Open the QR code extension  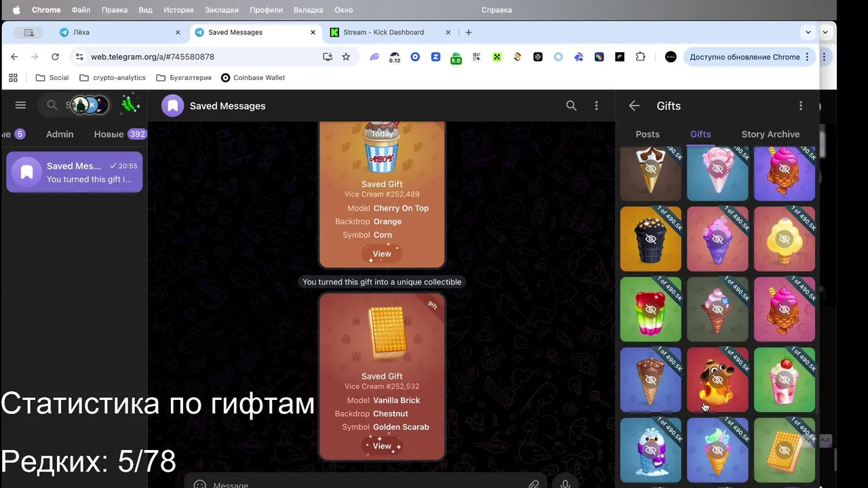tap(477, 57)
